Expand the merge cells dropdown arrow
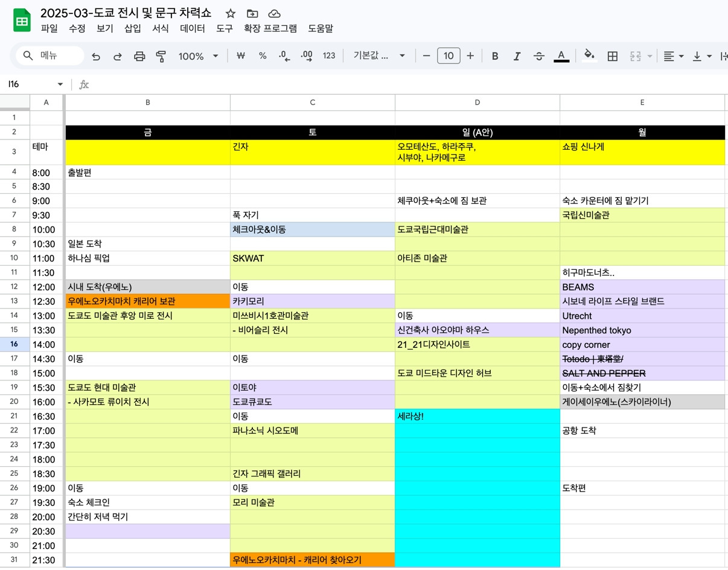Image resolution: width=728 pixels, height=570 pixels. (650, 56)
